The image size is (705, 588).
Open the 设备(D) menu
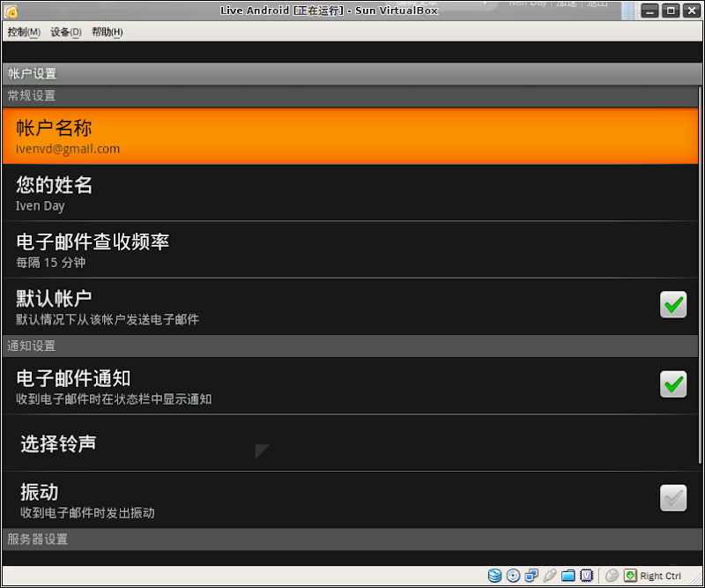[66, 32]
